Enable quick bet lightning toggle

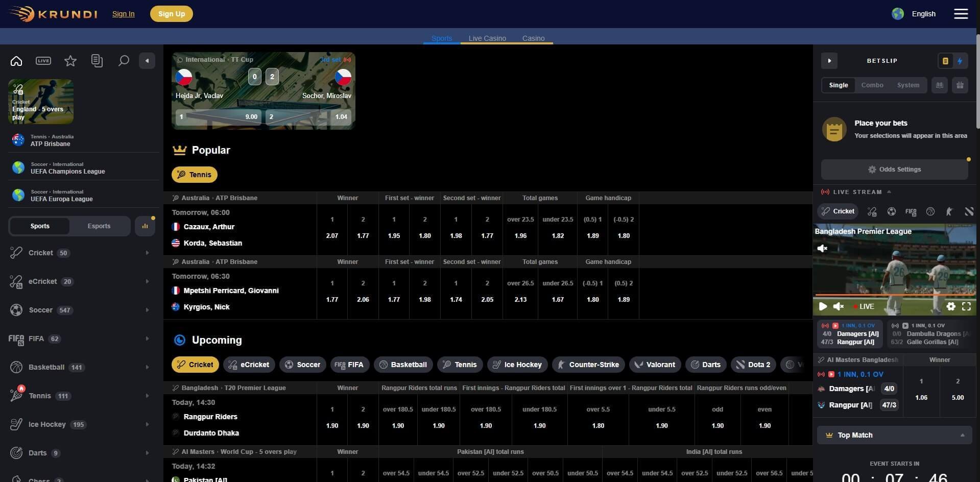(960, 61)
